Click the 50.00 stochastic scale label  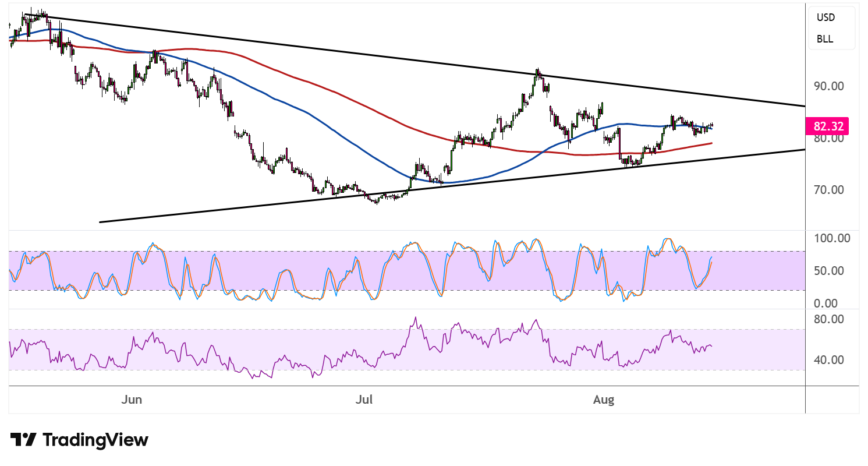[x=829, y=271]
